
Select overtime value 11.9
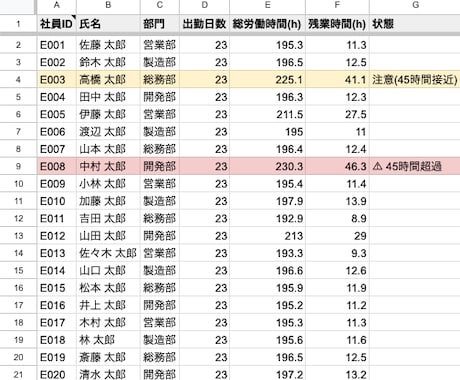coord(337,287)
